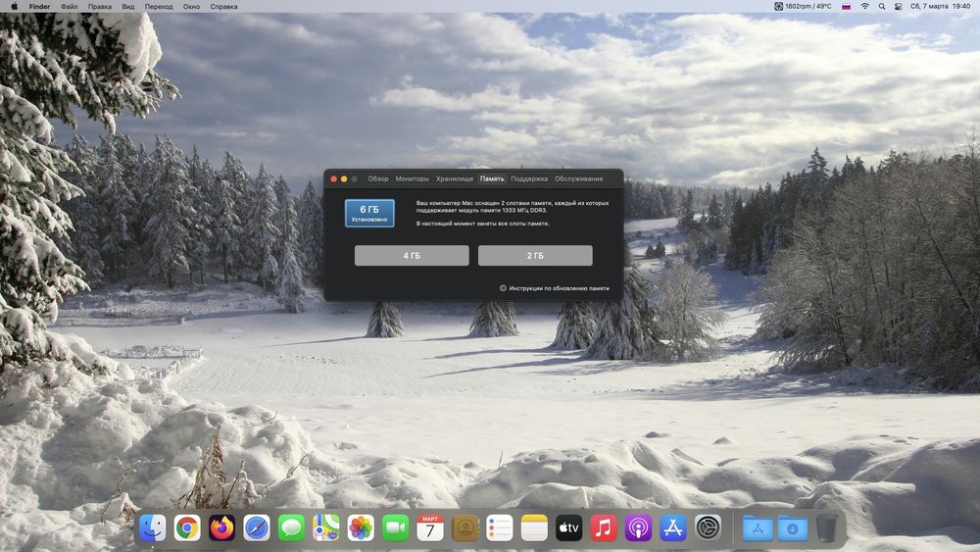Click the date and time in menu bar
Image resolution: width=980 pixels, height=552 pixels.
[x=940, y=6]
